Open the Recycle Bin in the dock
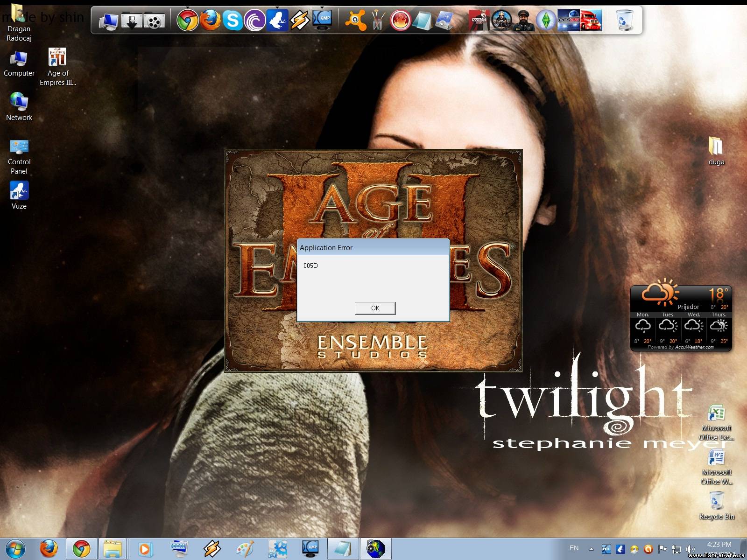Screen dimensions: 747x560 [625, 21]
